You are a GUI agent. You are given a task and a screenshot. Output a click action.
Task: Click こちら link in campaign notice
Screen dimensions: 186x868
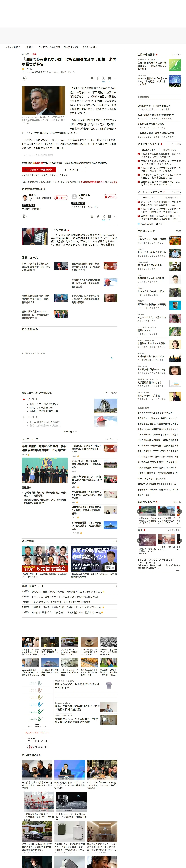(114, 182)
